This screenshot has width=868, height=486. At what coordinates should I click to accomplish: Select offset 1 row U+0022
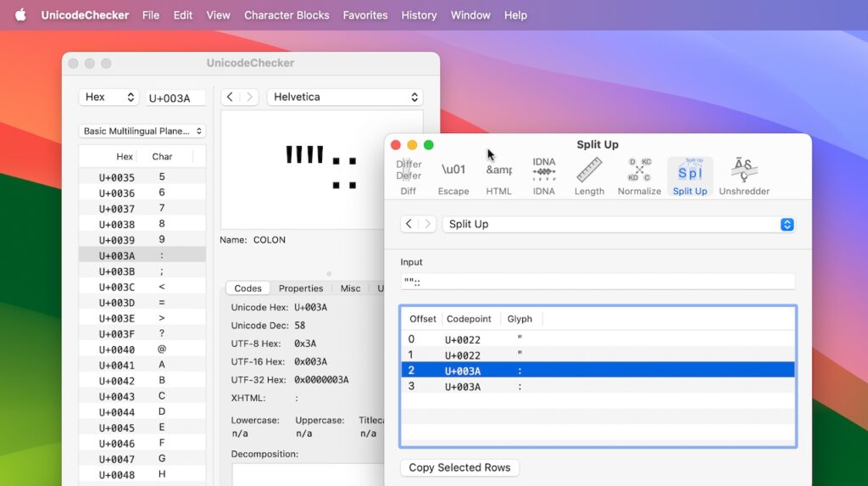(x=598, y=355)
